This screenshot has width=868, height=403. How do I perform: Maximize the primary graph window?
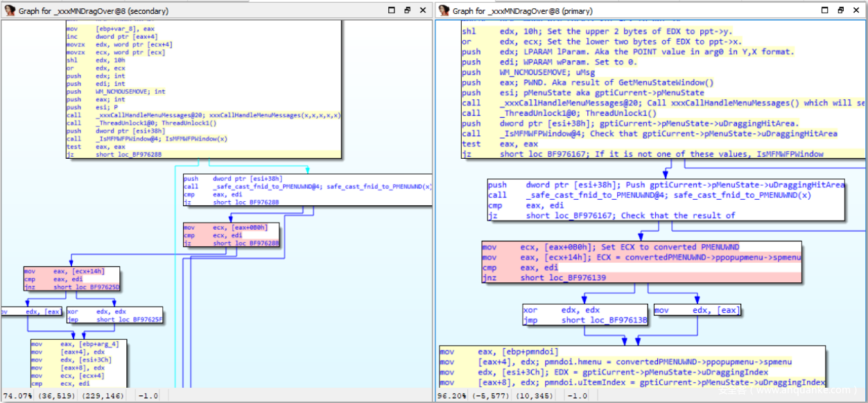tap(824, 10)
